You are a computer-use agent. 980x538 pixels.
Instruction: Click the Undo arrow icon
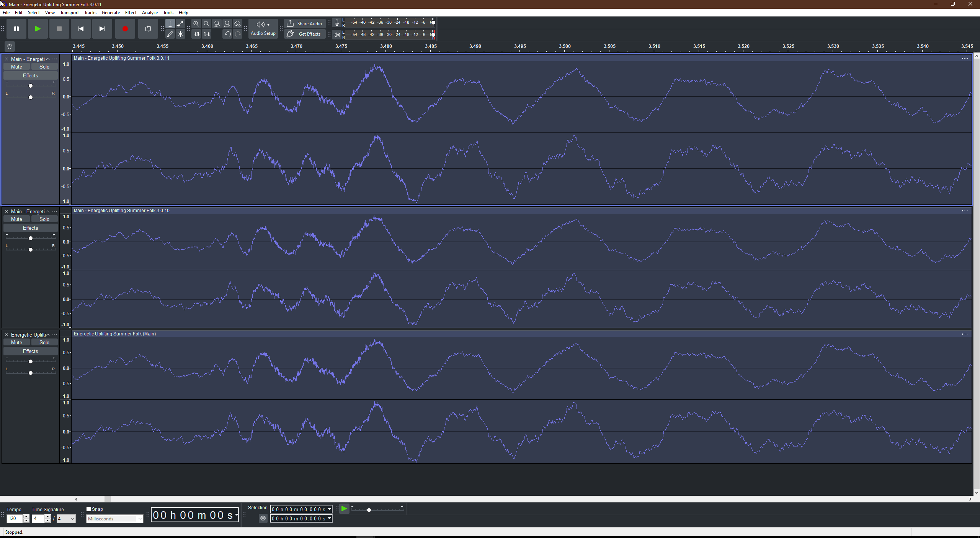pyautogui.click(x=227, y=34)
